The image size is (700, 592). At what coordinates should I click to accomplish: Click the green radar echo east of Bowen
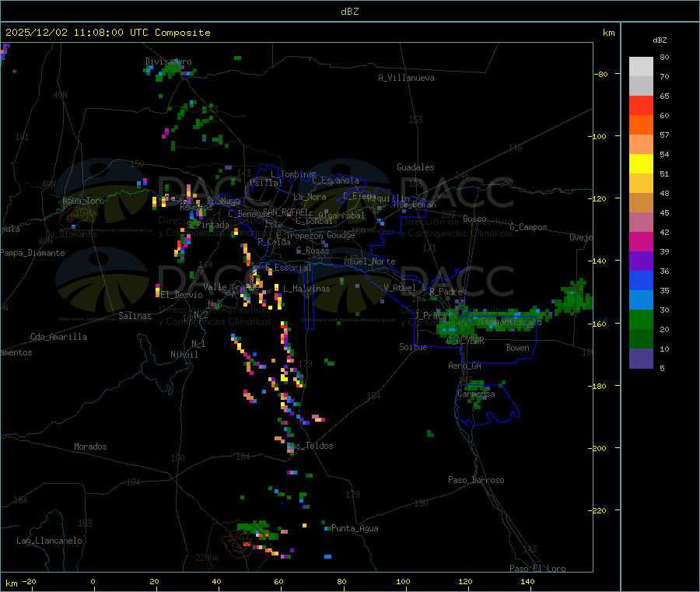[x=574, y=297]
